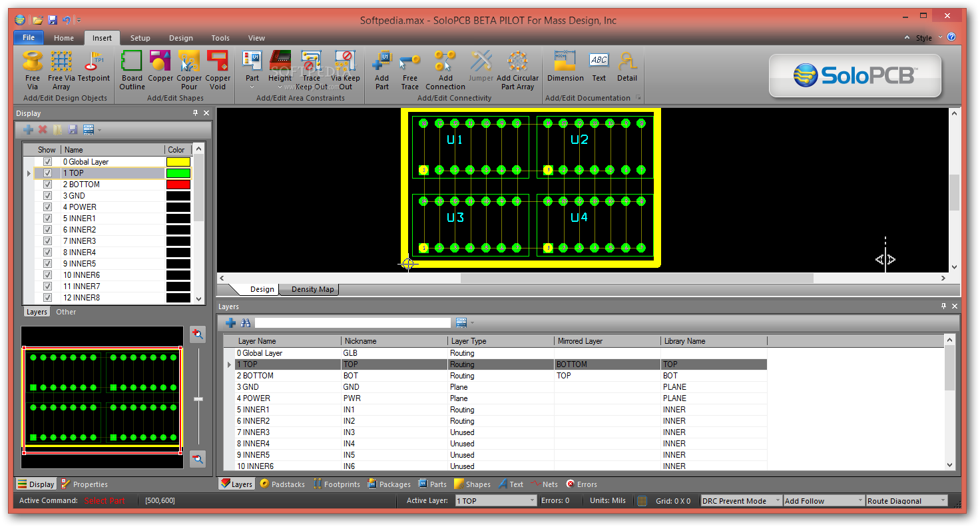This screenshot has height=527, width=980.
Task: Toggle Show checkbox for 4 POWER
Action: pyautogui.click(x=47, y=207)
